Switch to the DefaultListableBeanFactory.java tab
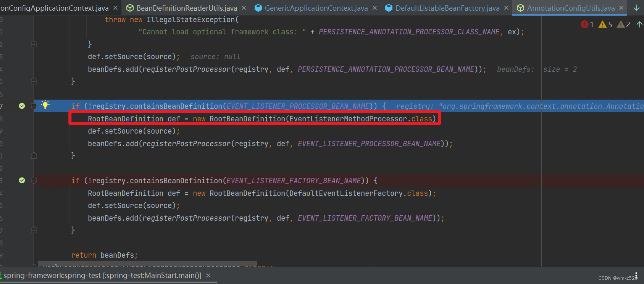Screen dimensions: 644x284 click(447, 8)
